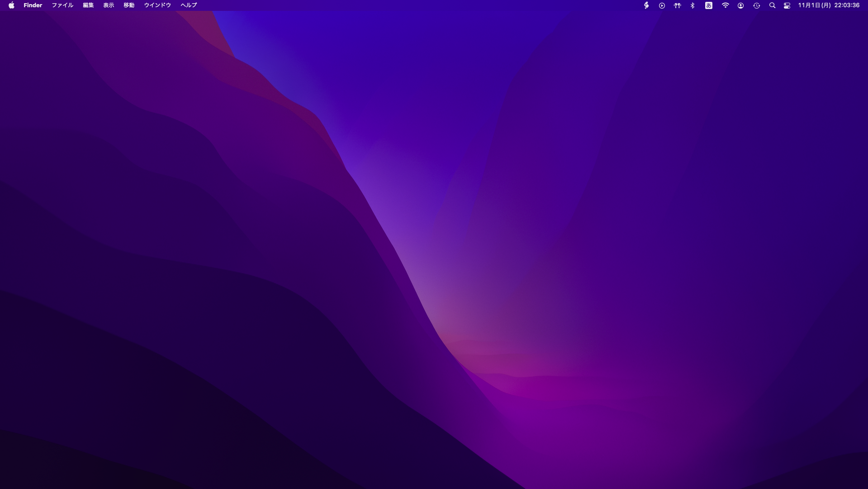Open the ウインドウ menu
This screenshot has width=868, height=489.
tap(157, 5)
